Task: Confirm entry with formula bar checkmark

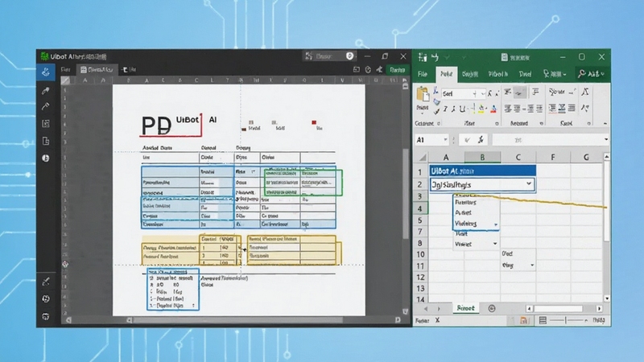Action: 467,140
